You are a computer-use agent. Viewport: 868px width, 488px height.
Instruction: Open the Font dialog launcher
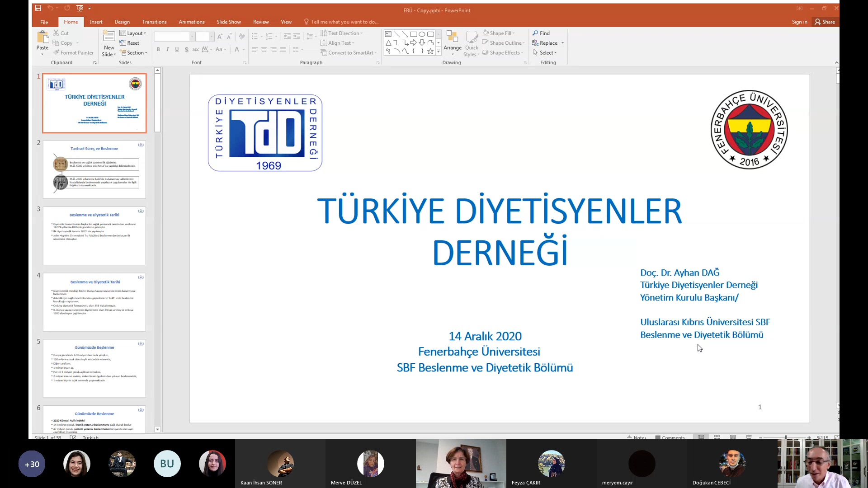(x=245, y=63)
